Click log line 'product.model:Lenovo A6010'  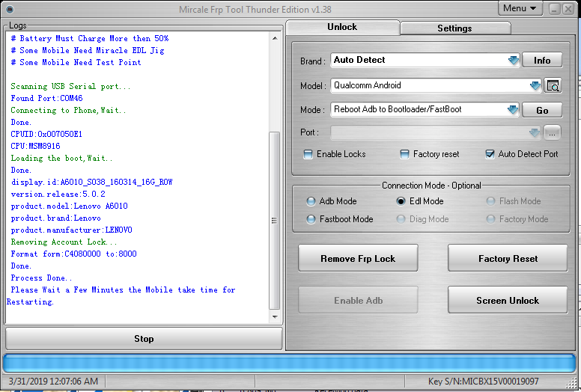(x=70, y=206)
